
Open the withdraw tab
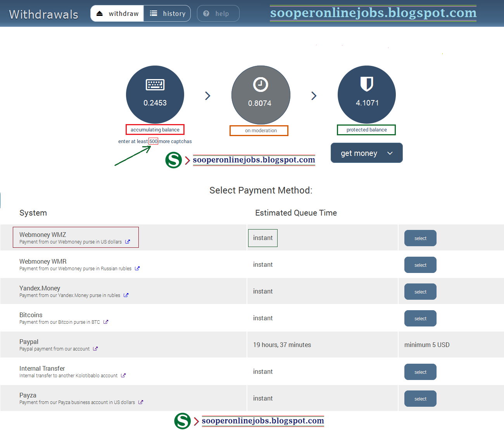click(117, 14)
